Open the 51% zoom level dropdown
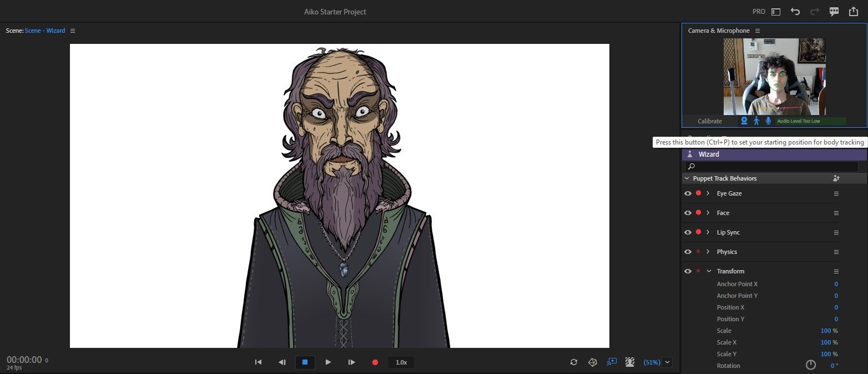Image resolution: width=868 pixels, height=374 pixels. pyautogui.click(x=666, y=362)
